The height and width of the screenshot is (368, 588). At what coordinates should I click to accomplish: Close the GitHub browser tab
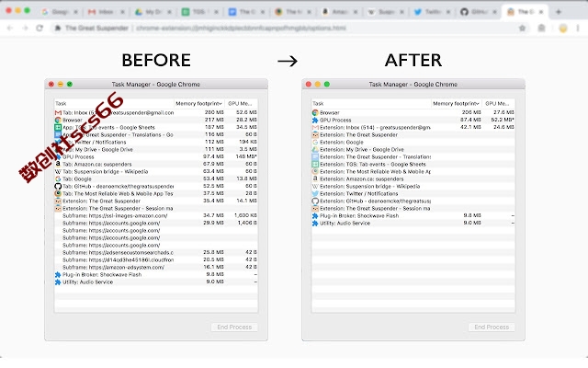[494, 12]
